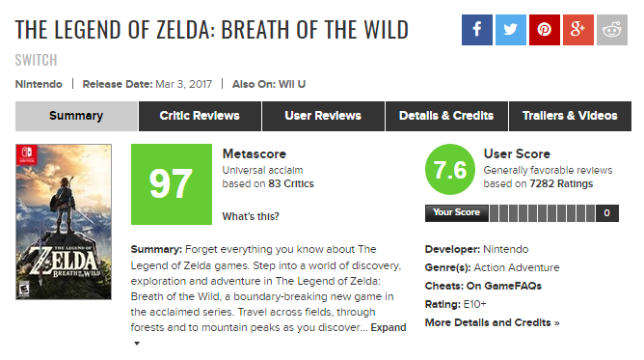Open the Critic Reviews tab
This screenshot has height=360, width=644.
pos(200,117)
